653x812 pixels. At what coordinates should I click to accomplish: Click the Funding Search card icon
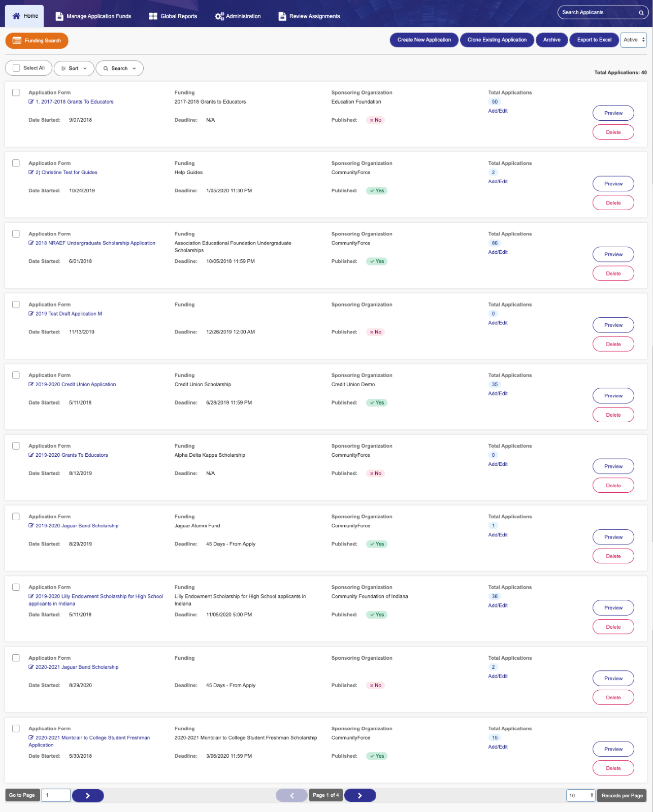[17, 41]
